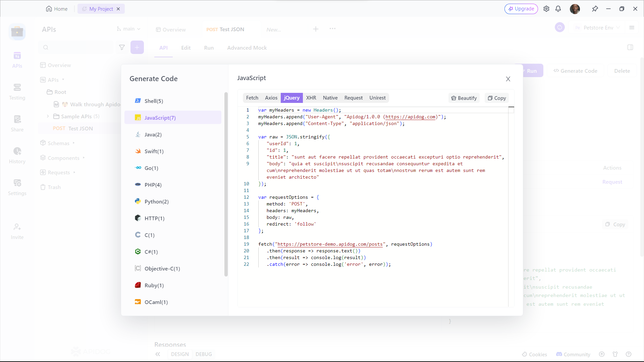
Task: Open History sidebar section
Action: click(x=17, y=156)
